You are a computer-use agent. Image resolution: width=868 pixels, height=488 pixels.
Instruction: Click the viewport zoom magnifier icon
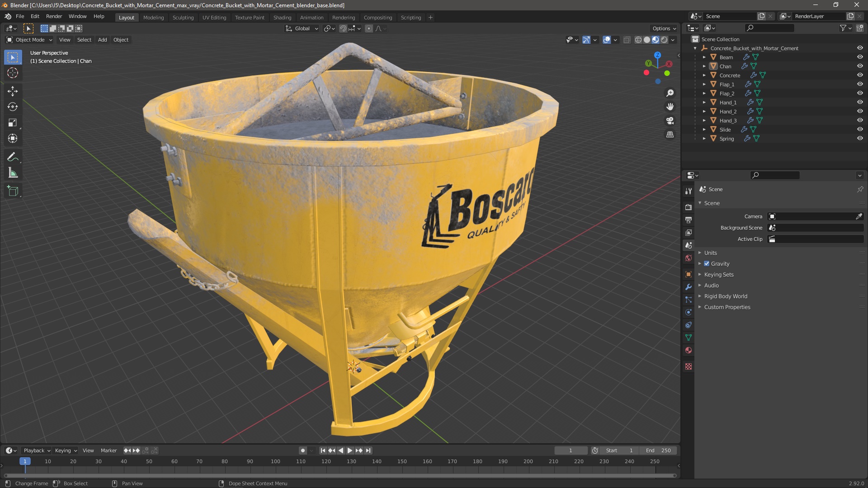(670, 93)
